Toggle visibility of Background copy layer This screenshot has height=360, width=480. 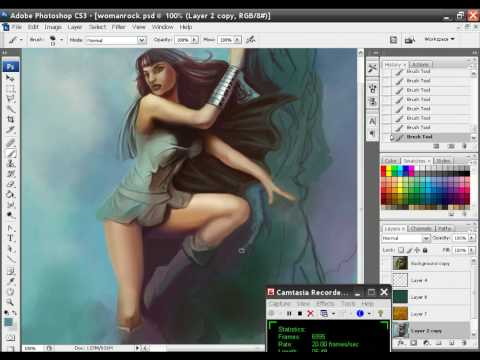tap(387, 263)
